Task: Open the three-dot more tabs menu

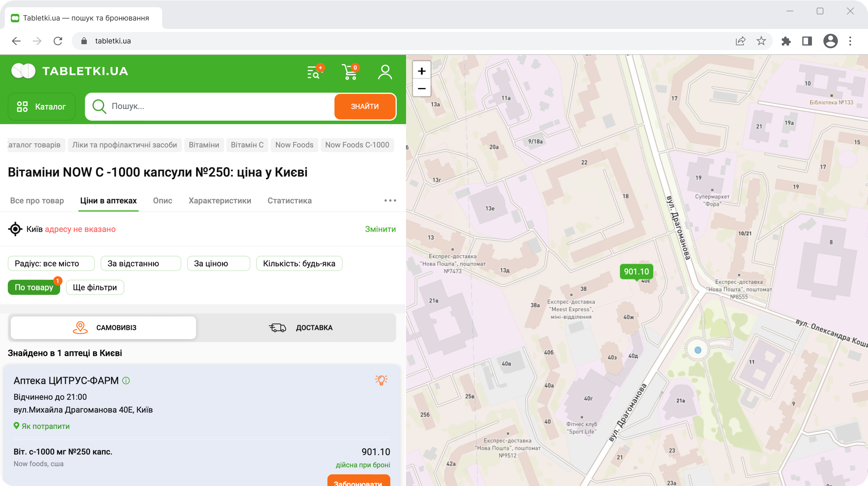Action: pyautogui.click(x=390, y=201)
